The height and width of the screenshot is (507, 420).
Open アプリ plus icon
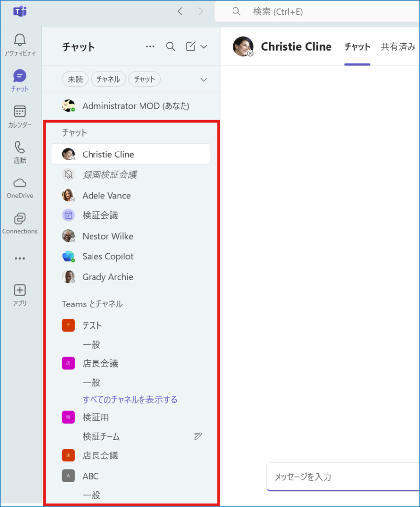pyautogui.click(x=20, y=290)
